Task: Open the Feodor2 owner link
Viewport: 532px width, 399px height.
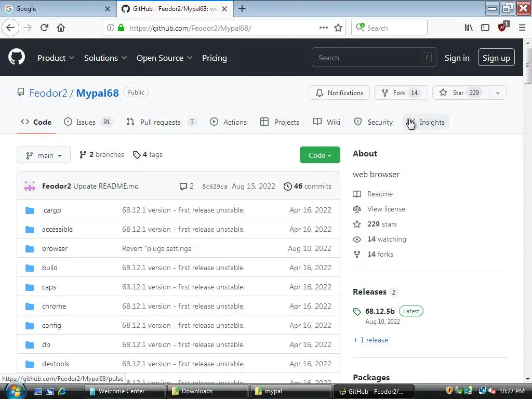Action: coord(48,93)
